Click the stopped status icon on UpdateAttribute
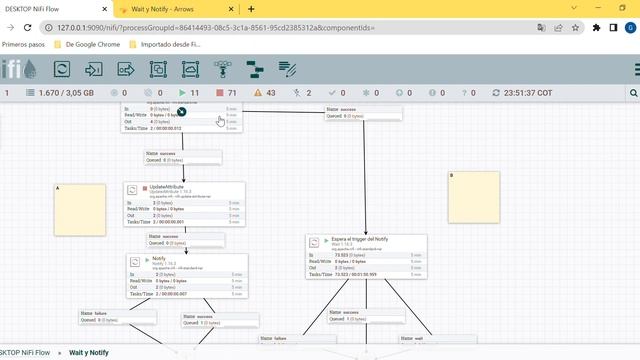Viewport: 640px width, 360px height. pos(144,189)
